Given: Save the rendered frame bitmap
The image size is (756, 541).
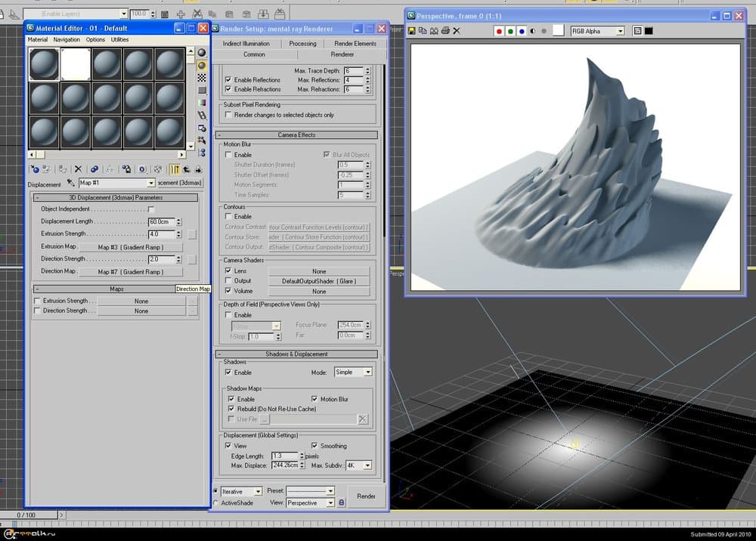Looking at the screenshot, I should [411, 30].
